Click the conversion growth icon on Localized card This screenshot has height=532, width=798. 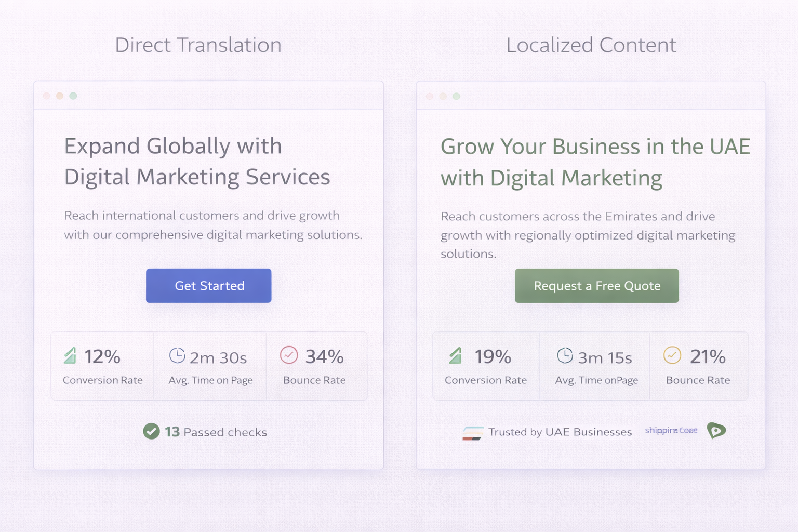[x=456, y=356]
